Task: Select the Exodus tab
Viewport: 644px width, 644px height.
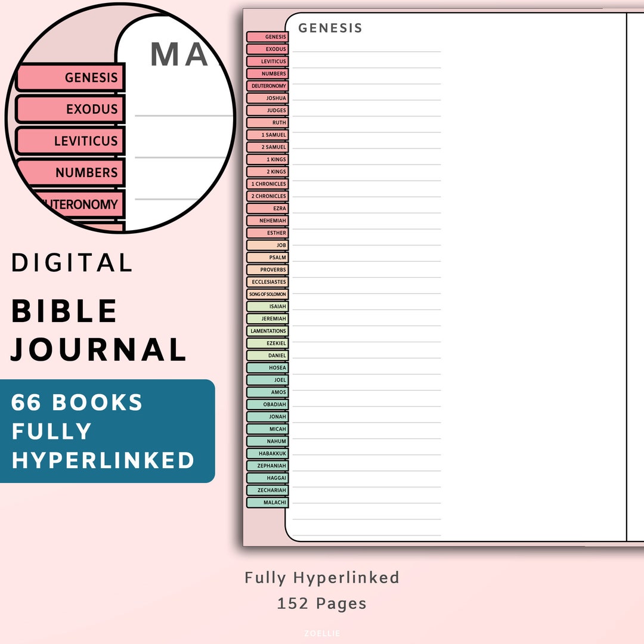Action: pos(268,49)
